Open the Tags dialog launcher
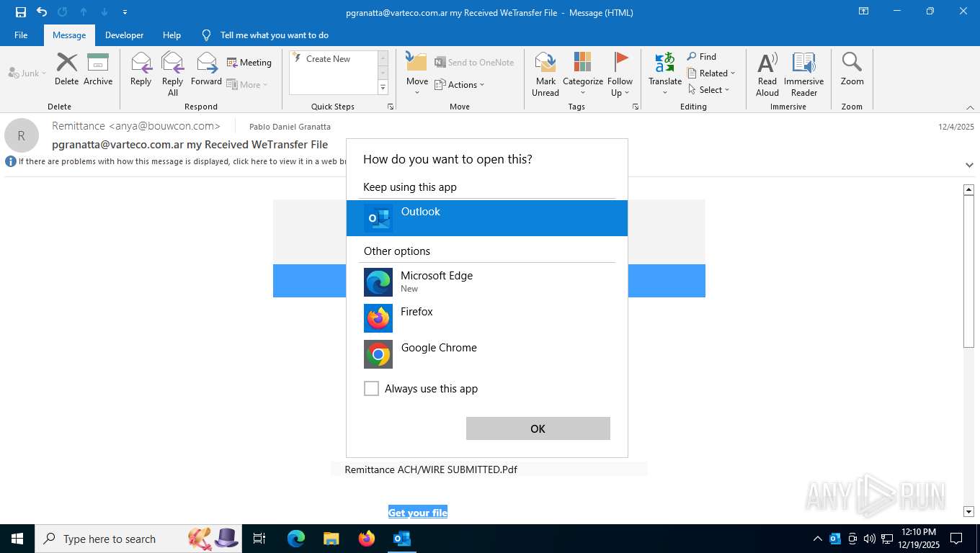Viewport: 980px width, 553px height. coord(636,107)
